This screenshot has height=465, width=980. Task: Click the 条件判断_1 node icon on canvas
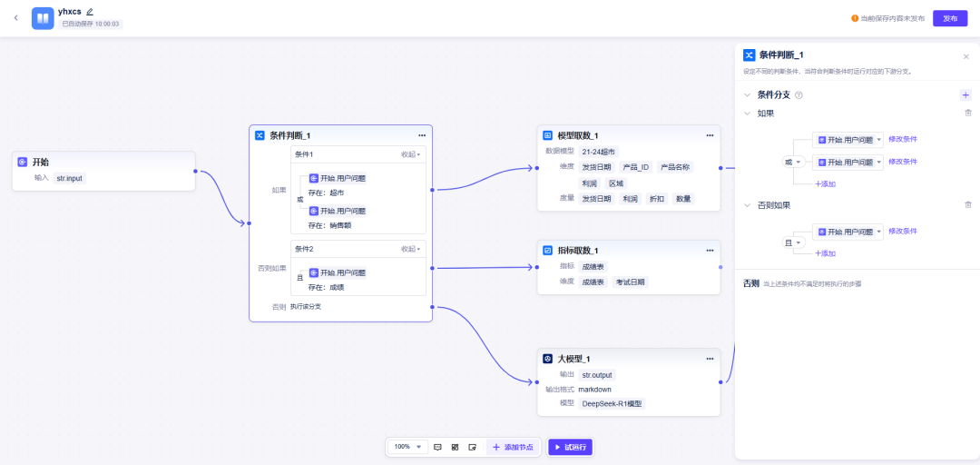point(260,135)
